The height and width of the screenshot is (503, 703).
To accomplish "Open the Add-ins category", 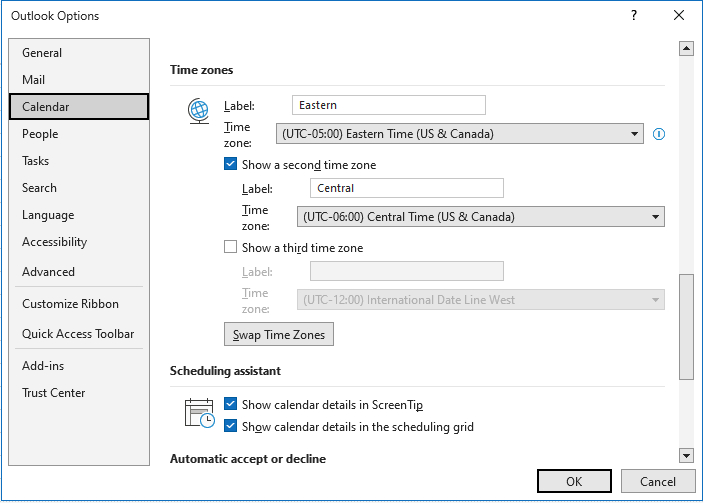I will coord(79,366).
